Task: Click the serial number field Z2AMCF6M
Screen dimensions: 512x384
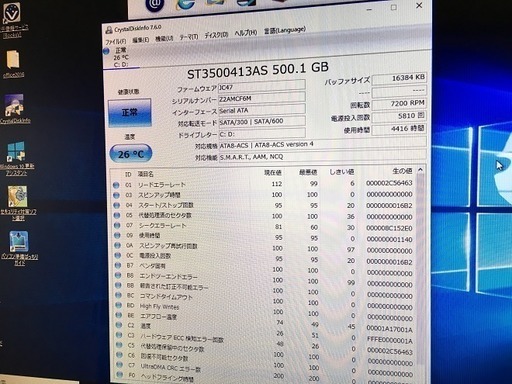Action: click(x=261, y=98)
